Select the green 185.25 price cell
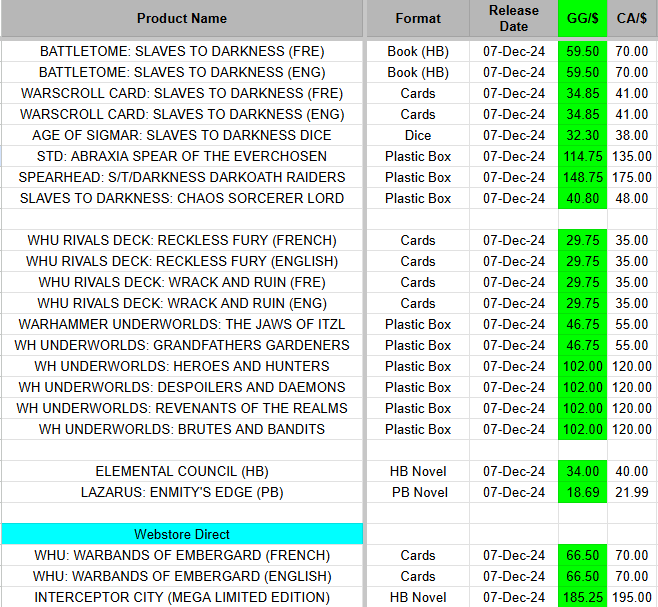 (x=582, y=597)
